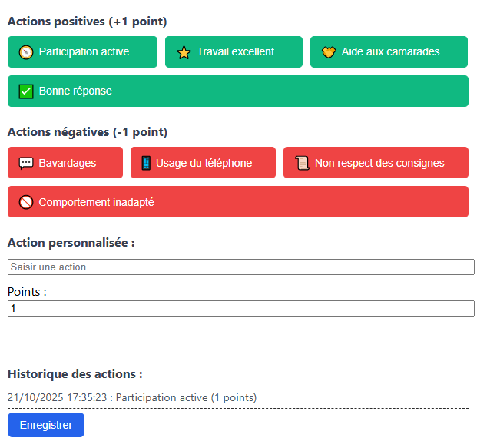Click the heart icon on Aide aux camarades
This screenshot has width=477, height=448.
click(329, 52)
